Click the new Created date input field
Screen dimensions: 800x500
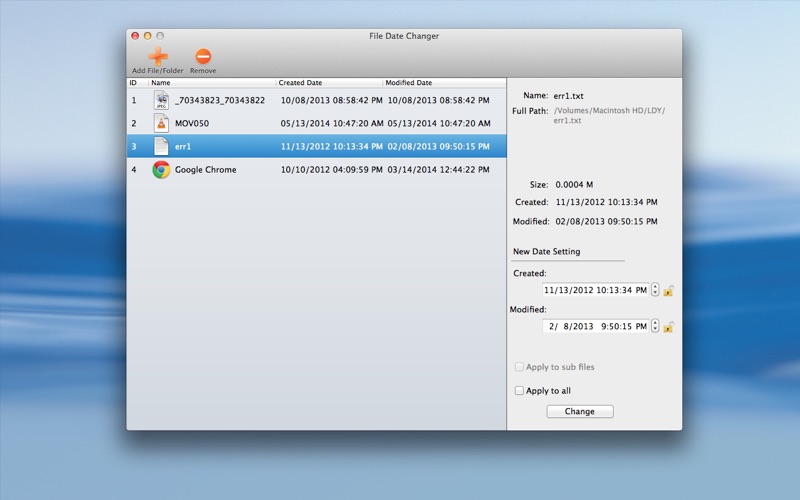point(595,290)
